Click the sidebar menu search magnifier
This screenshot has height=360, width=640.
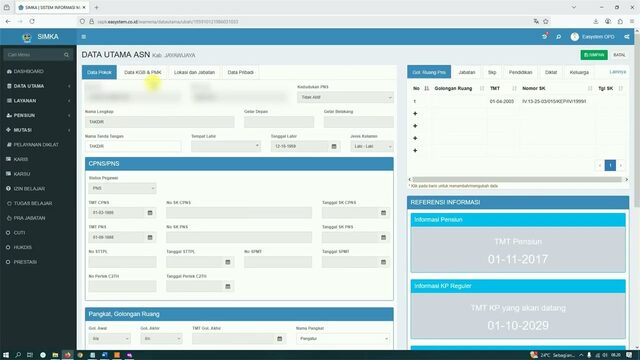click(67, 55)
